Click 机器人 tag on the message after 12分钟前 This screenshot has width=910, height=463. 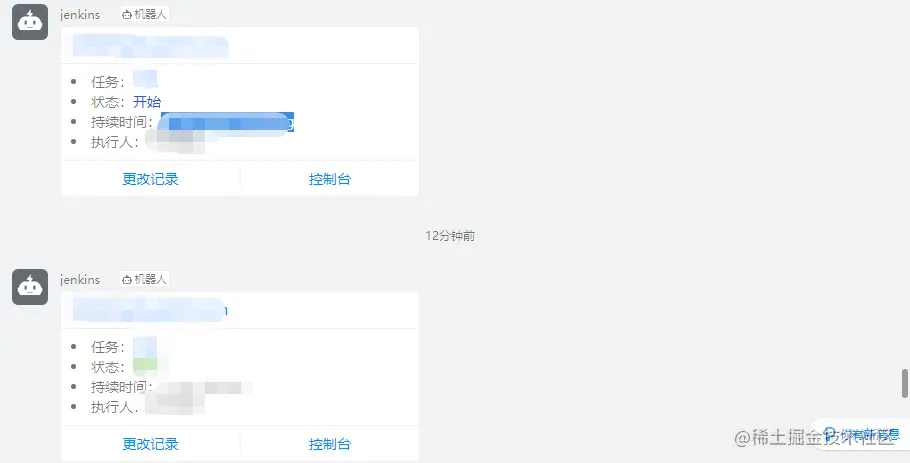(x=145, y=280)
